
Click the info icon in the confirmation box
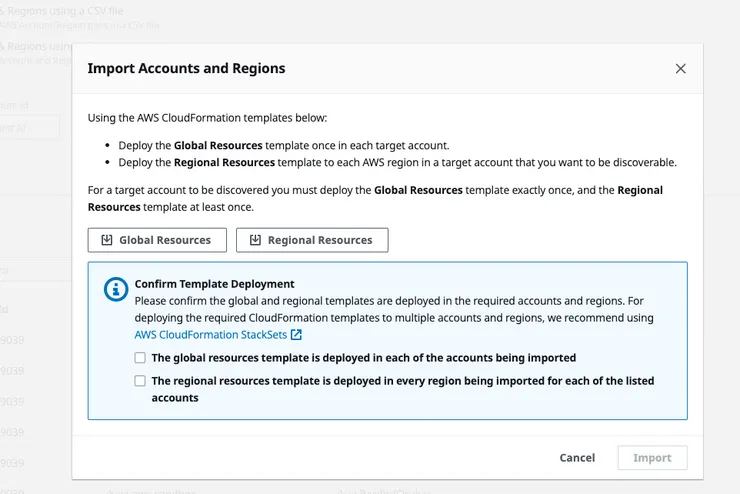pos(116,290)
